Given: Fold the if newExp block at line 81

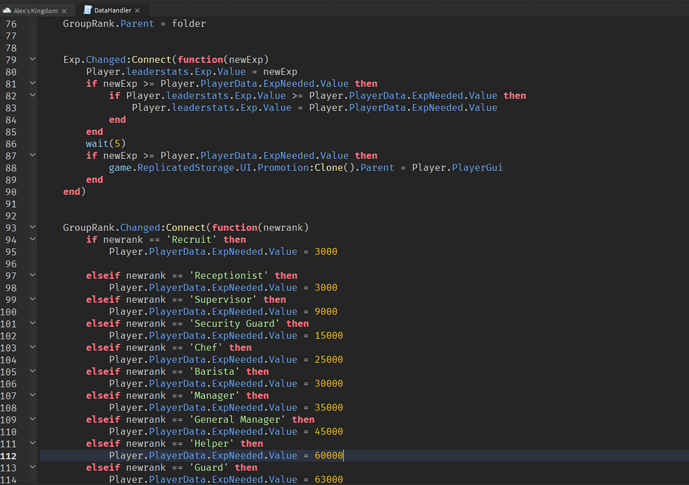Looking at the screenshot, I should tap(32, 84).
